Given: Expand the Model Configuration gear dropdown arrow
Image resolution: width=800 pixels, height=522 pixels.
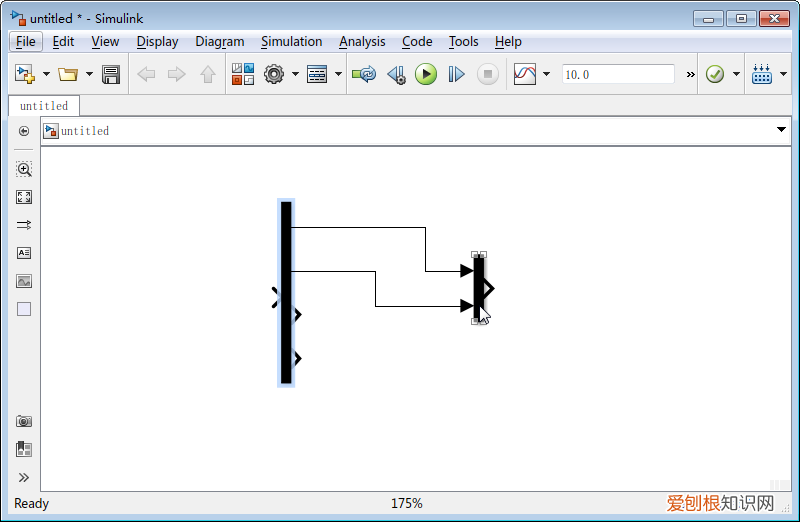Looking at the screenshot, I should (294, 74).
